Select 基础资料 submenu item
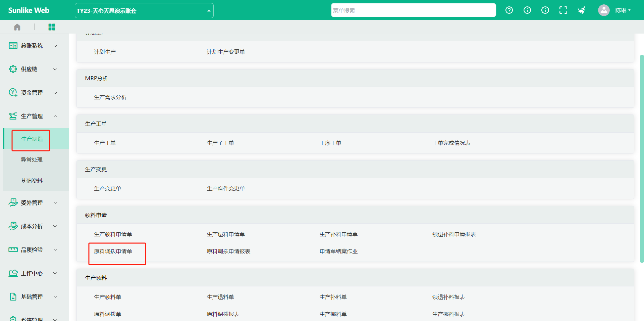 click(x=32, y=181)
